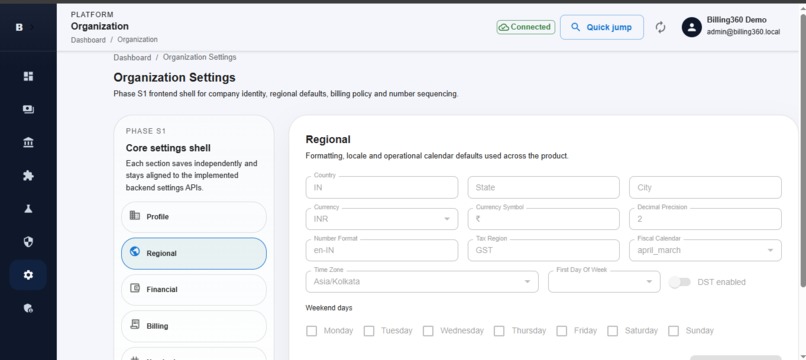Screen dimensions: 806x360
Task: Click the admin@billing360.local email text
Action: click(743, 32)
